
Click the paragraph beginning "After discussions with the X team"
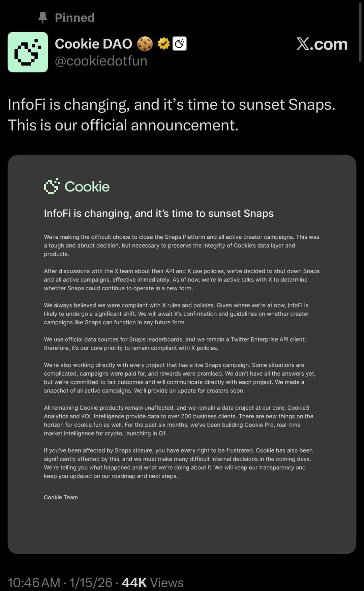(182, 279)
